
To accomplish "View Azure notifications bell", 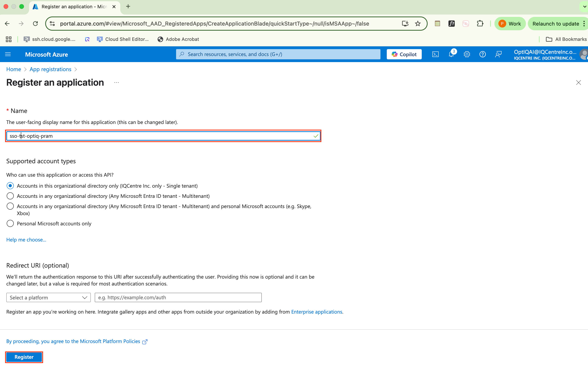I will point(451,54).
